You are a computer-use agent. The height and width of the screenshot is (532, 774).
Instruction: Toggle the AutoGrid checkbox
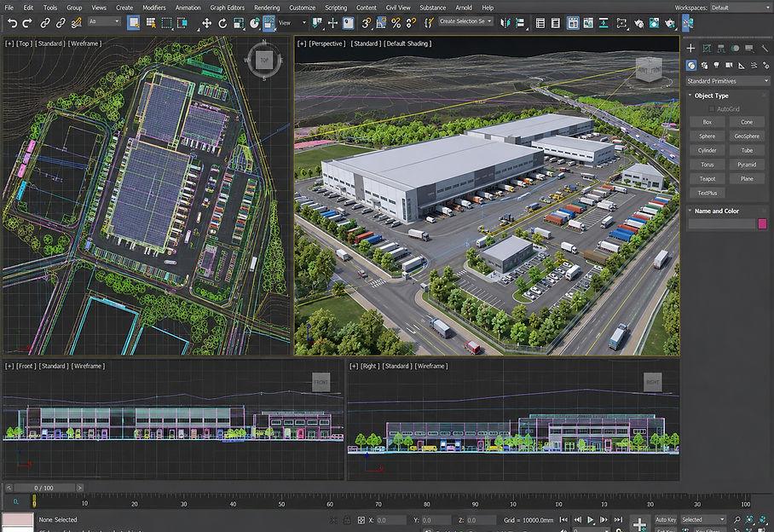click(x=712, y=108)
